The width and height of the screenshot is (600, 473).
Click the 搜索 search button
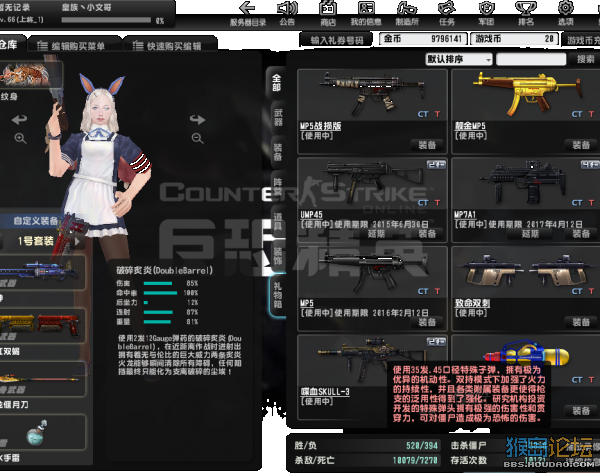pos(584,59)
